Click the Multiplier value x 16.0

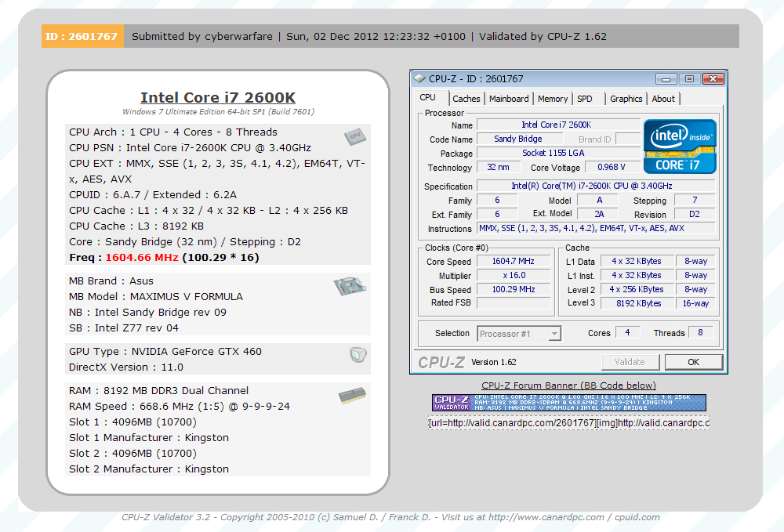(x=514, y=275)
